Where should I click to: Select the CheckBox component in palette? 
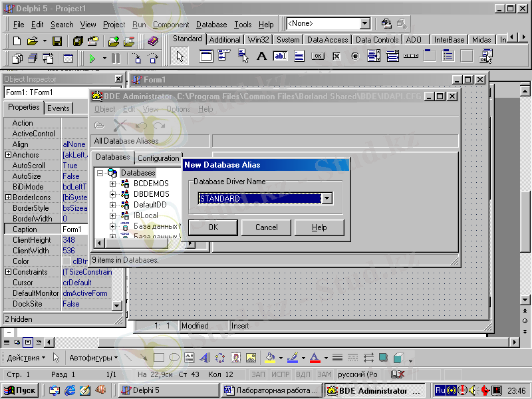[x=336, y=57]
